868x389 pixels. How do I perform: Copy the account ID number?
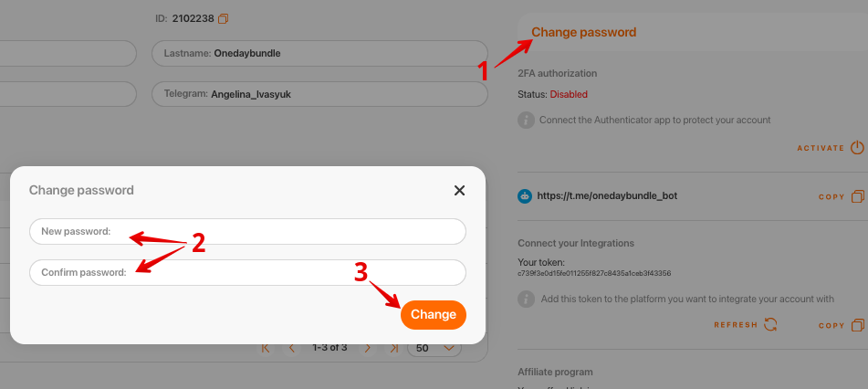click(x=224, y=18)
